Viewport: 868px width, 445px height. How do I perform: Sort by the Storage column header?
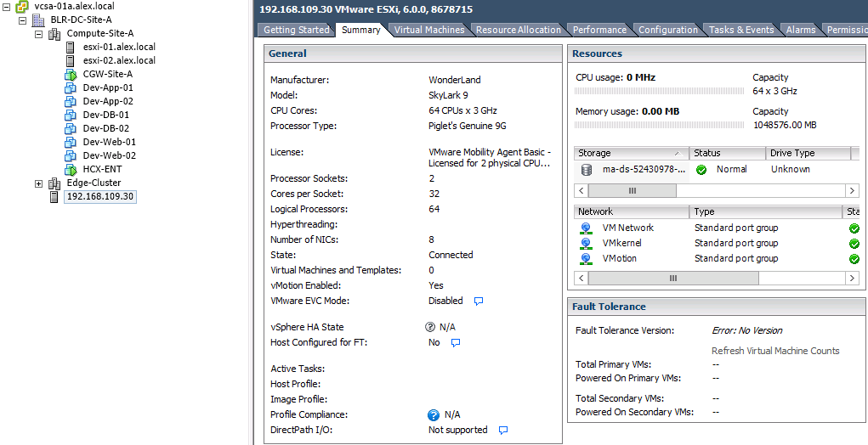click(631, 153)
